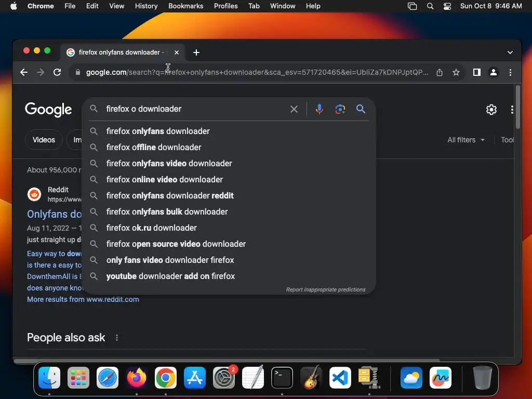Open Chrome's three-dot menu
Image resolution: width=532 pixels, height=399 pixels.
[x=510, y=72]
